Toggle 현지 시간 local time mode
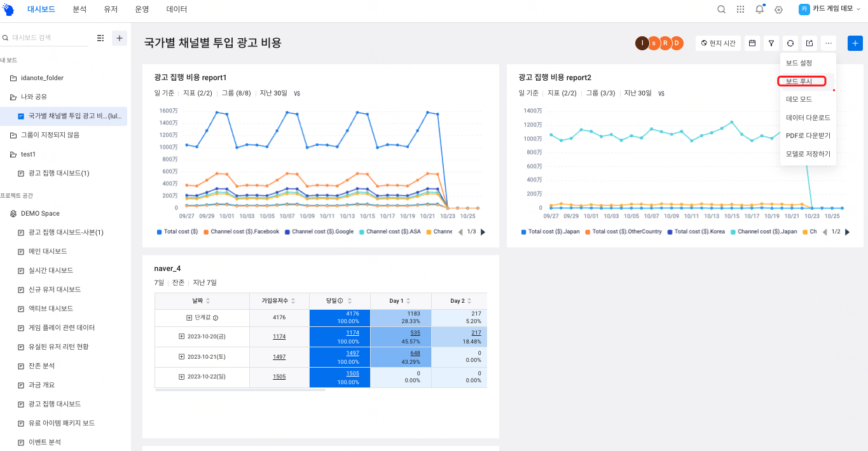This screenshot has height=451, width=868. click(717, 43)
